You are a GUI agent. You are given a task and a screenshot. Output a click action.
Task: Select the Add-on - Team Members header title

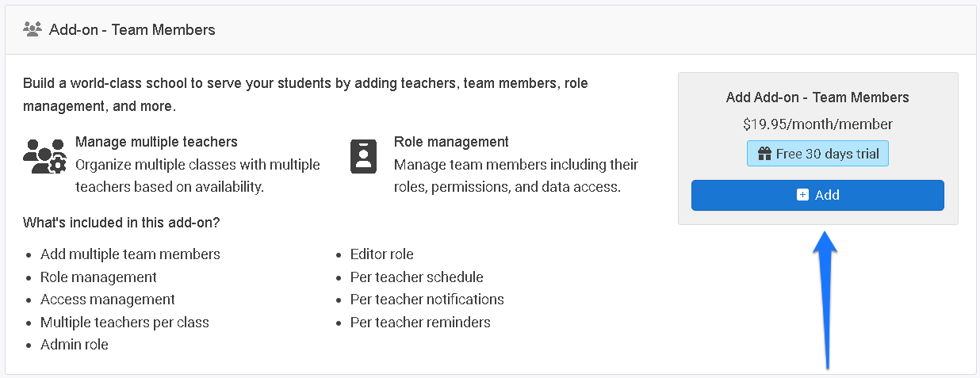pos(132,30)
